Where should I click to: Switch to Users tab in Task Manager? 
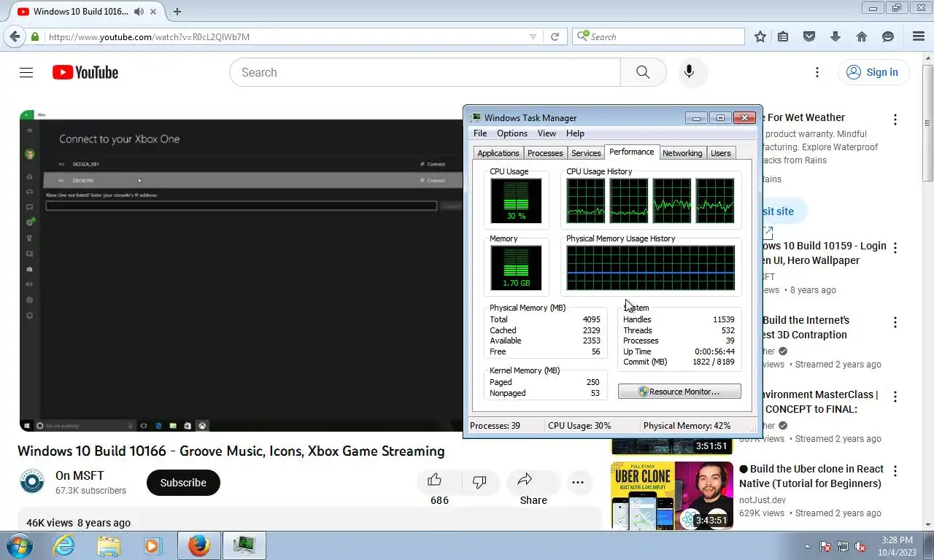coord(721,153)
